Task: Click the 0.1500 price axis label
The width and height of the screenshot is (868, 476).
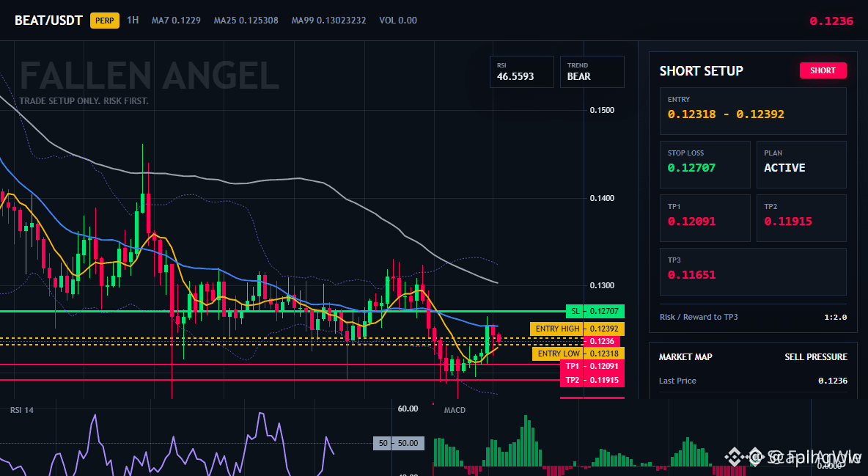Action: point(602,110)
